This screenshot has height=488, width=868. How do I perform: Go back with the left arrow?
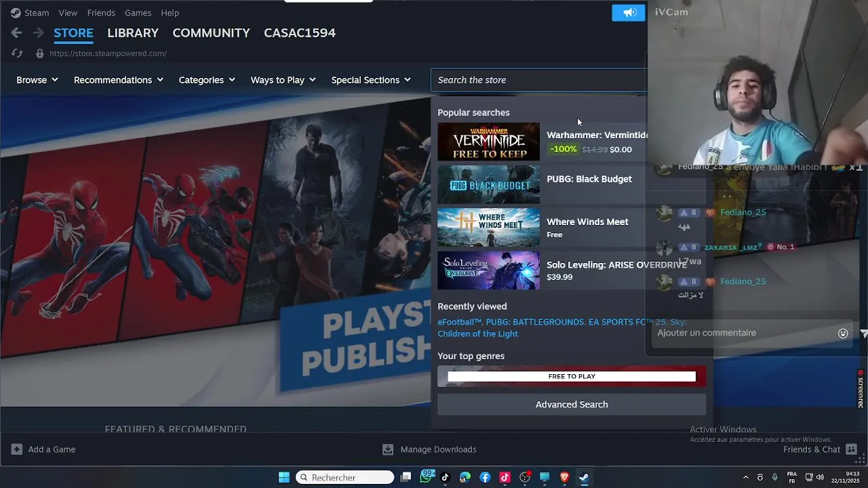point(16,33)
